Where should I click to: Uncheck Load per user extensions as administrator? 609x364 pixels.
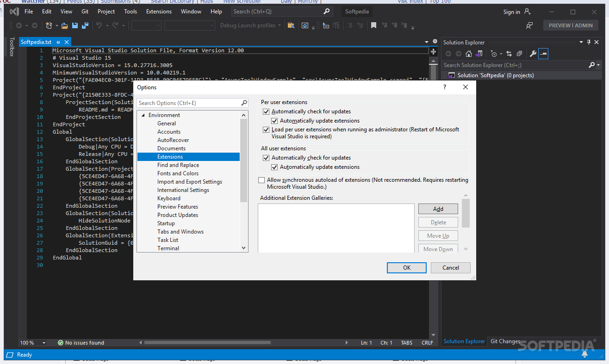[266, 130]
